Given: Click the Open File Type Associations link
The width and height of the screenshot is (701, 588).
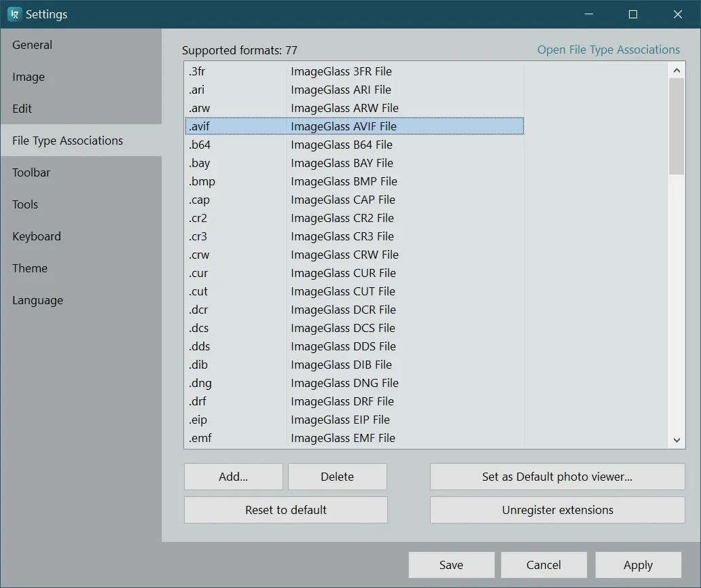Looking at the screenshot, I should (609, 50).
